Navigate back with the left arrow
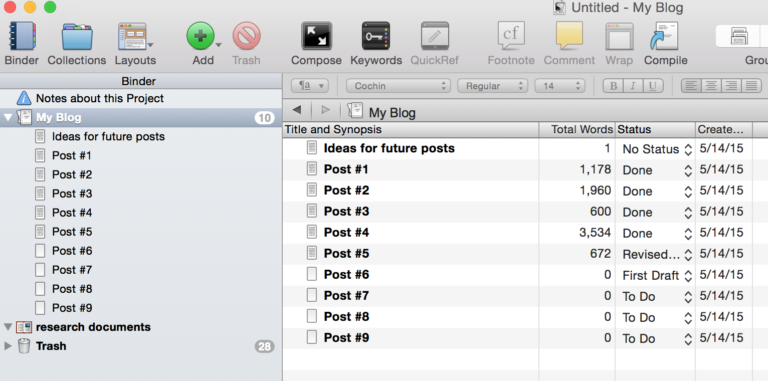Screen dimensions: 768x381 (296, 110)
